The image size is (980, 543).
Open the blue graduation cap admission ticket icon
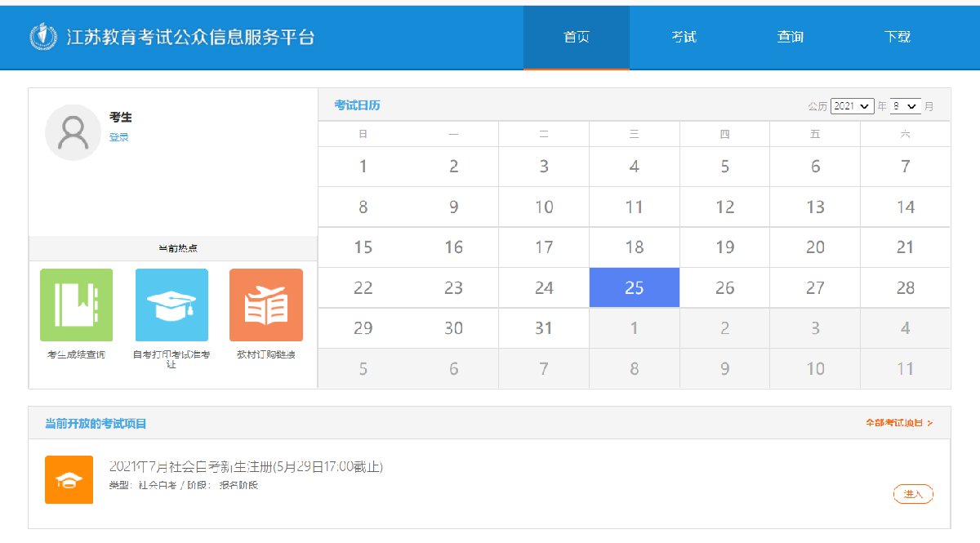pyautogui.click(x=171, y=305)
